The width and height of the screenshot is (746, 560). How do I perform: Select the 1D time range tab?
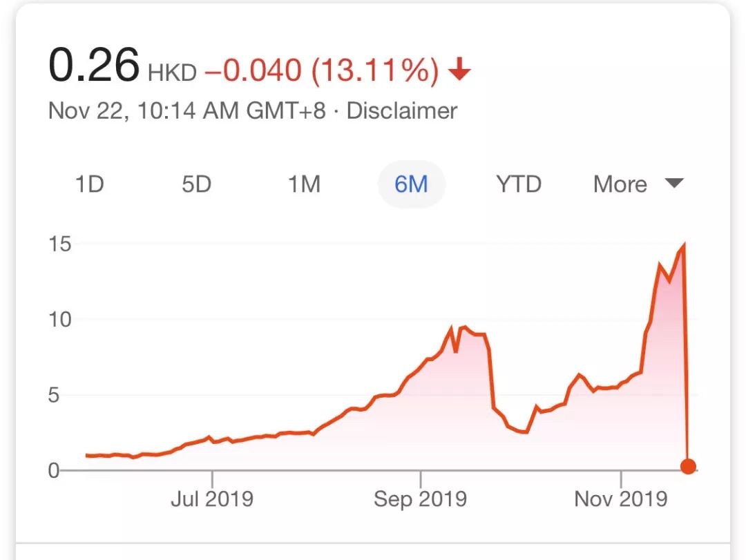[89, 184]
